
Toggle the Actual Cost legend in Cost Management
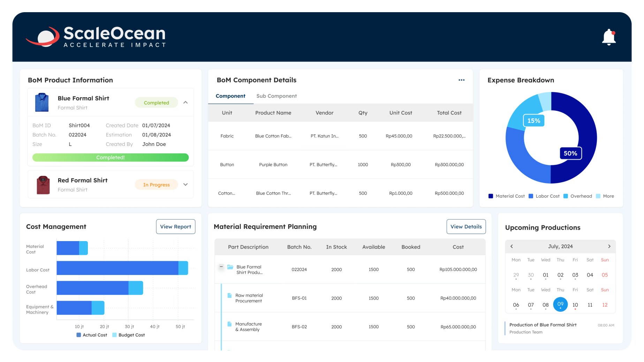click(91, 335)
